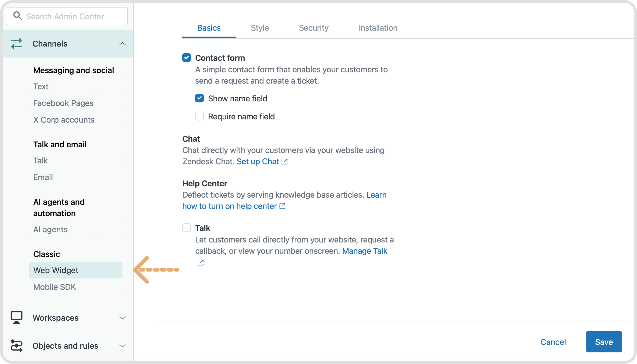The image size is (637, 364).
Task: Click the Save button
Action: coord(604,342)
